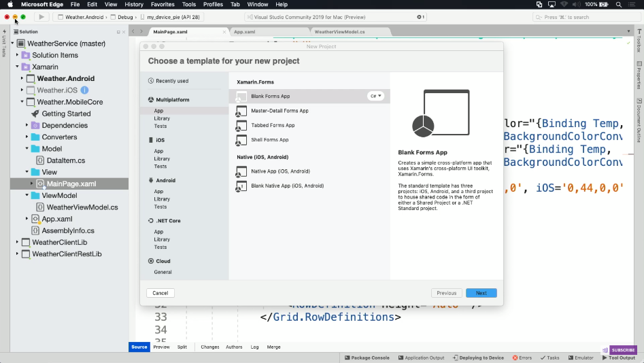Navigate forward with the editor right arrow

point(141,32)
